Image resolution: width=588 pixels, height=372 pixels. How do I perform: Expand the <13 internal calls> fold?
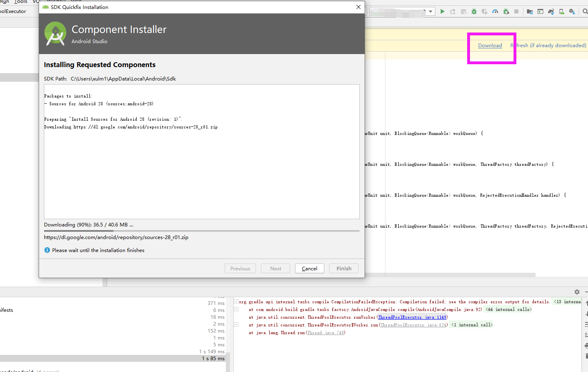[567, 302]
